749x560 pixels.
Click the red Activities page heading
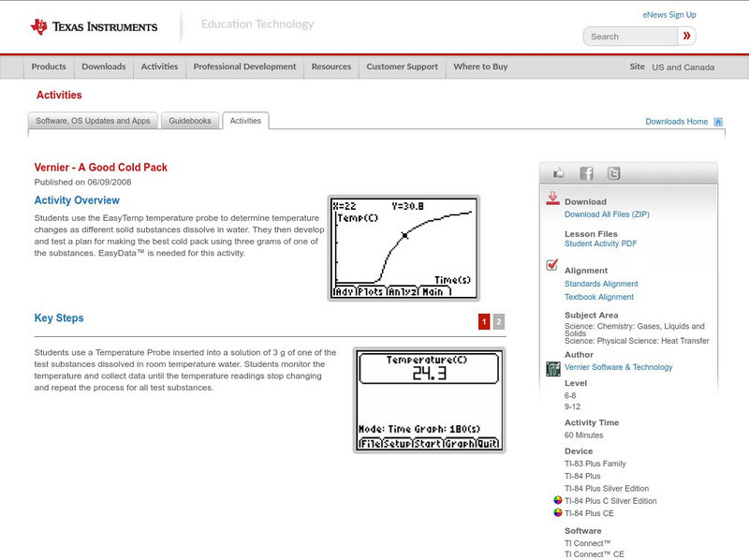pos(59,96)
